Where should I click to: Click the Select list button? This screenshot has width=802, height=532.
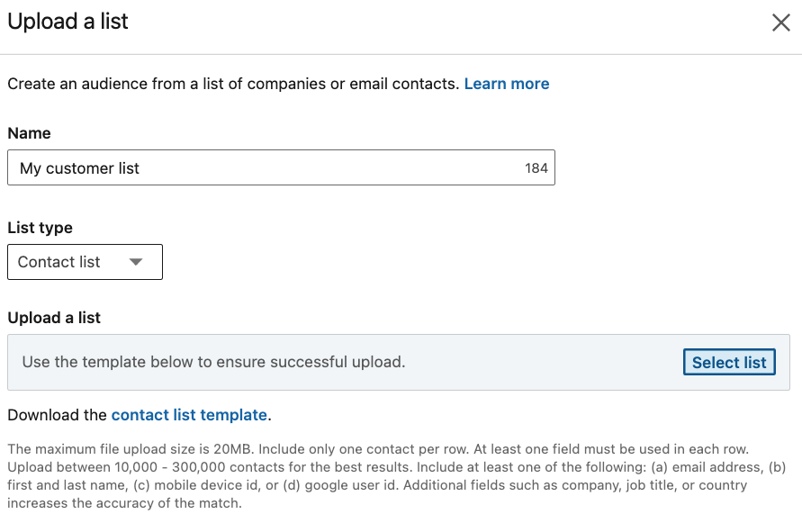[729, 362]
